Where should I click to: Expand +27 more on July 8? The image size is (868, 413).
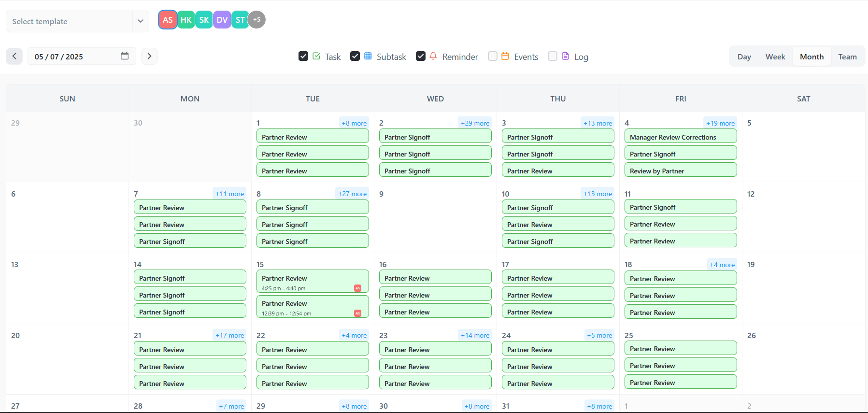352,194
